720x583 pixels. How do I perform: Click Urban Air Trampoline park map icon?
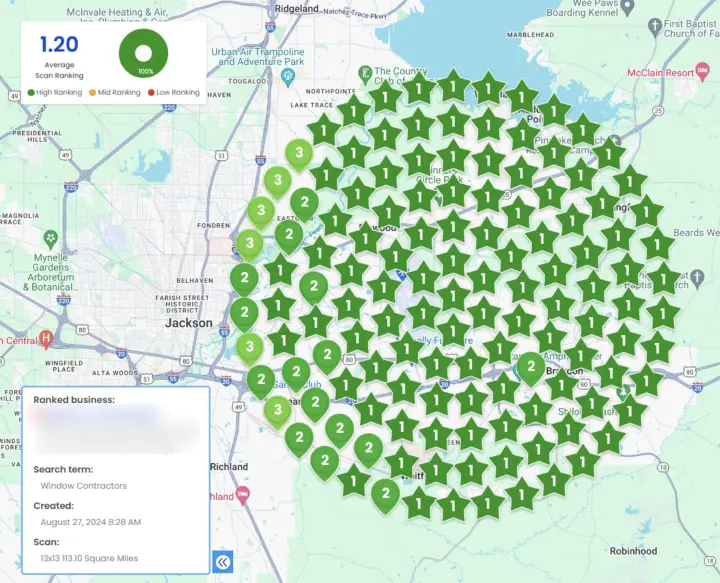pos(288,76)
